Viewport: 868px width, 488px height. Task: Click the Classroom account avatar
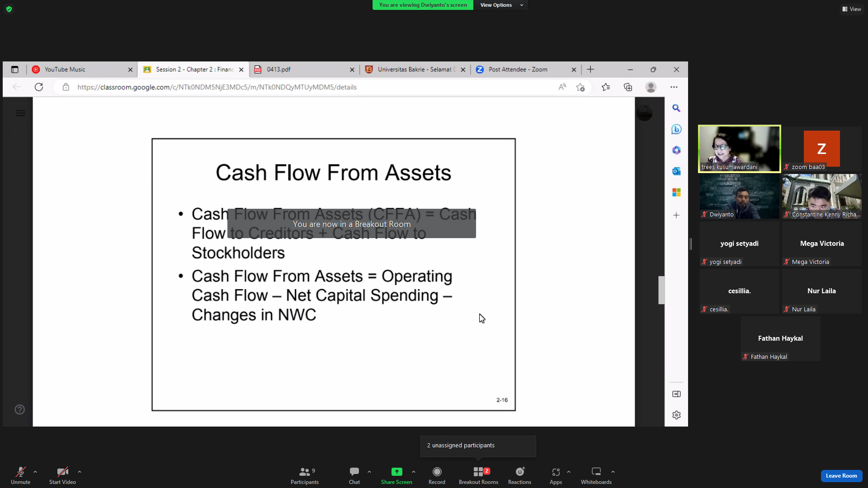tap(644, 113)
